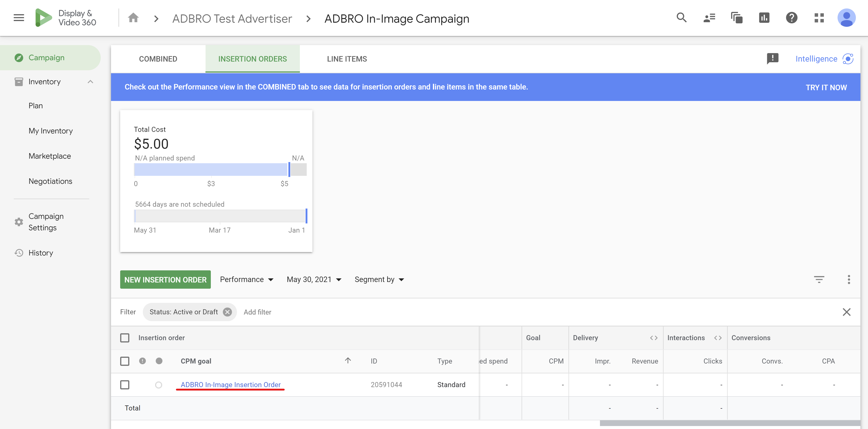Click the home breadcrumb icon
This screenshot has width=868, height=429.
(x=133, y=18)
